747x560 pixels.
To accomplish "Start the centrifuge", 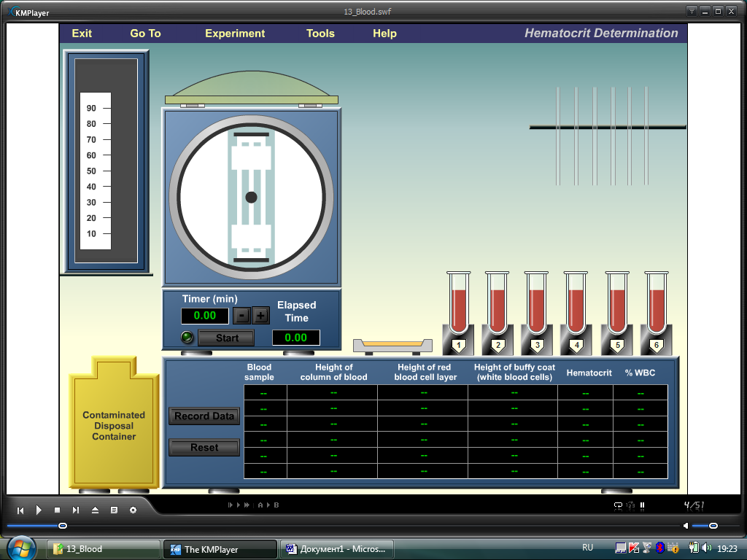I will click(226, 338).
